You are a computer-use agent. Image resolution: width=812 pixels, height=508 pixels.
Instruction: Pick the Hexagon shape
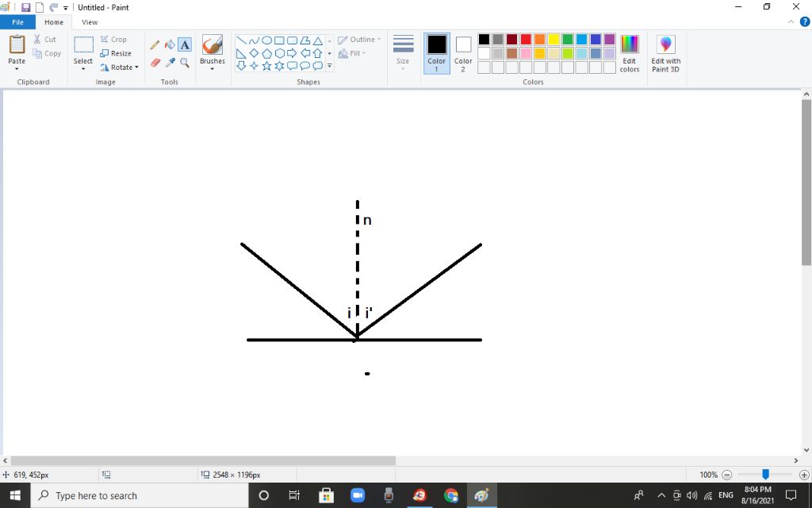[x=279, y=53]
